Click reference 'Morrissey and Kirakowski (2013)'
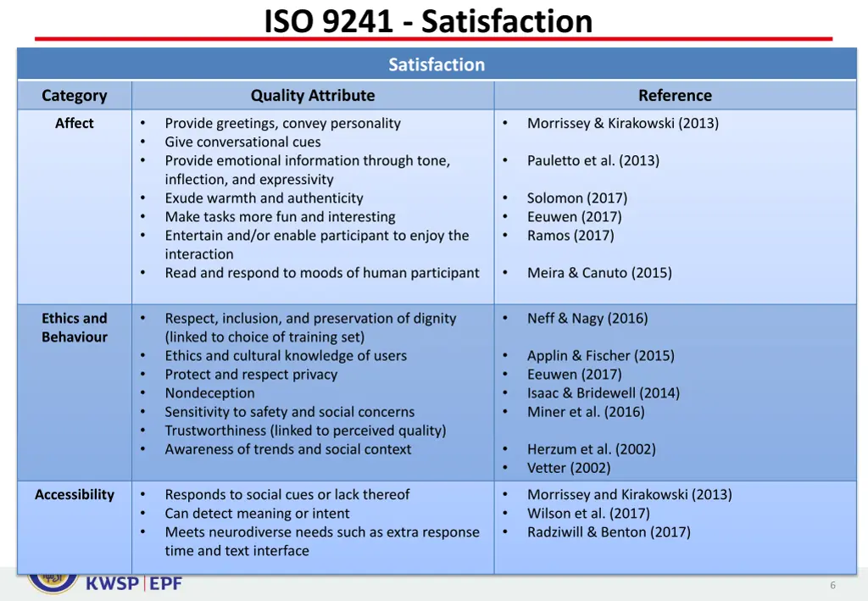The image size is (868, 601). [630, 494]
